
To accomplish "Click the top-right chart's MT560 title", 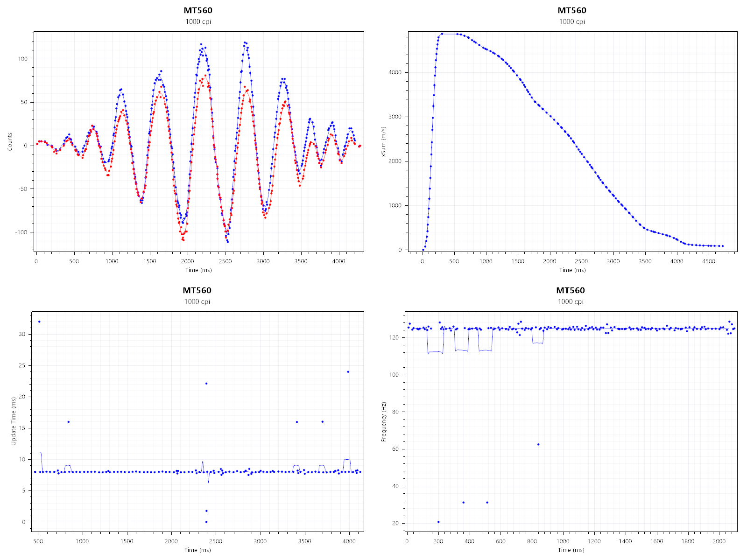I will pyautogui.click(x=572, y=10).
